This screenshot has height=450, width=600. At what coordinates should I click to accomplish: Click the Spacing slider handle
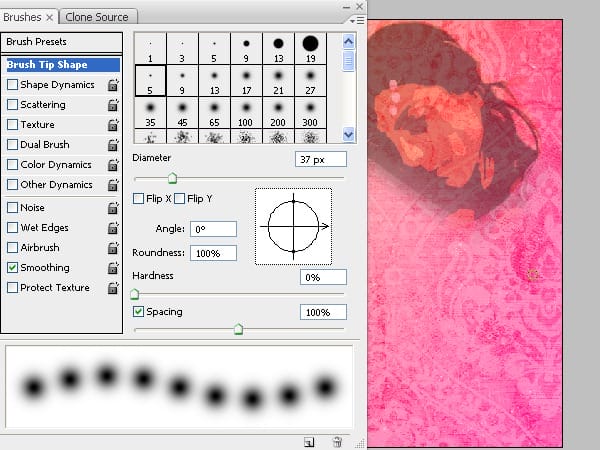coord(238,329)
